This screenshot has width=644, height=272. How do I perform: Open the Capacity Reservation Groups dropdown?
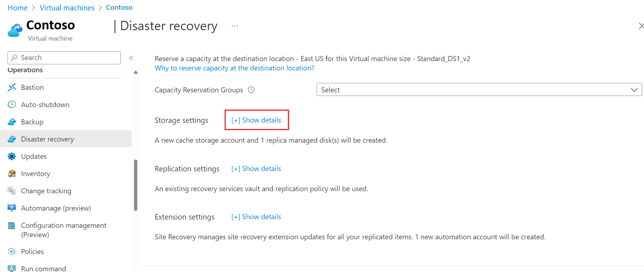[479, 90]
